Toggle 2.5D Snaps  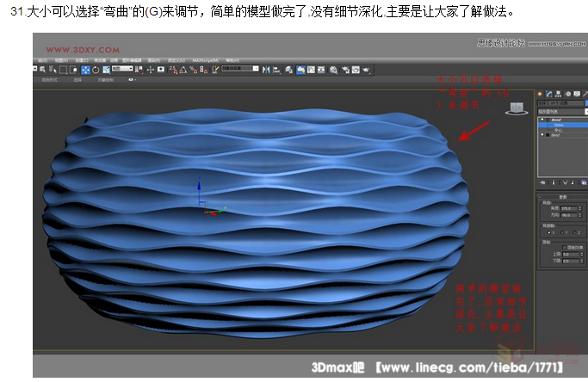pyautogui.click(x=174, y=70)
